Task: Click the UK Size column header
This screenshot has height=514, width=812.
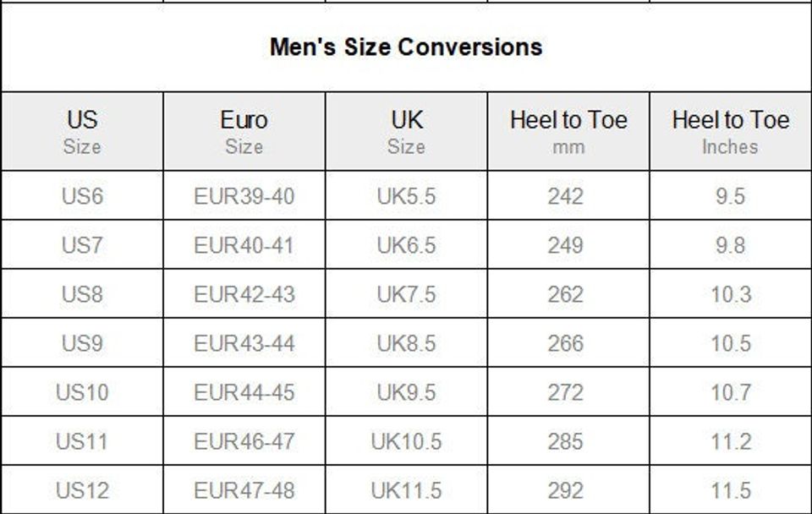Action: coord(406,132)
